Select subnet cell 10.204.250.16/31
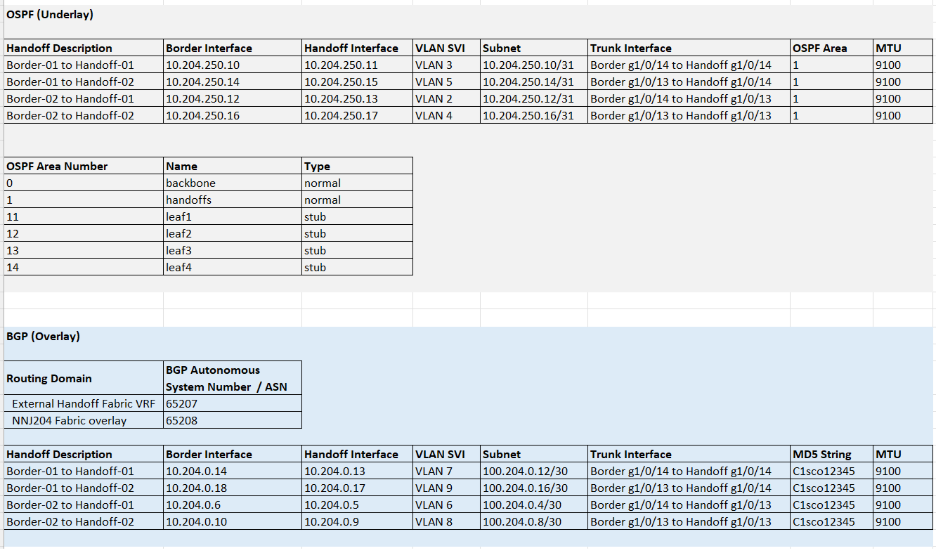936x549 pixels. (534, 116)
